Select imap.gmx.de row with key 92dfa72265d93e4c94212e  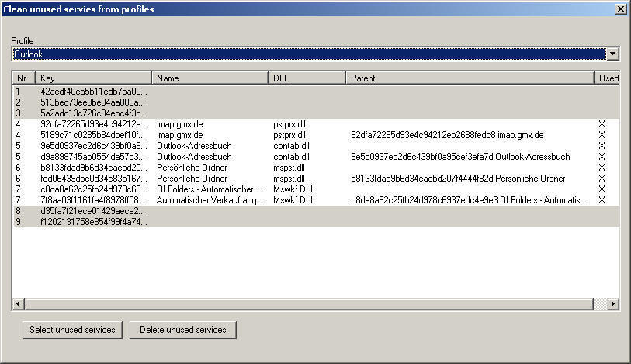click(93, 124)
